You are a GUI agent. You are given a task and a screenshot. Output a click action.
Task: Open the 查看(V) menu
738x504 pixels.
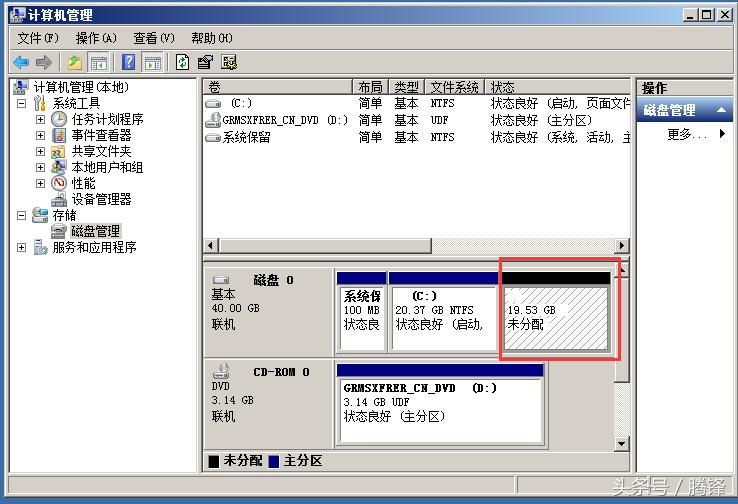coord(153,38)
